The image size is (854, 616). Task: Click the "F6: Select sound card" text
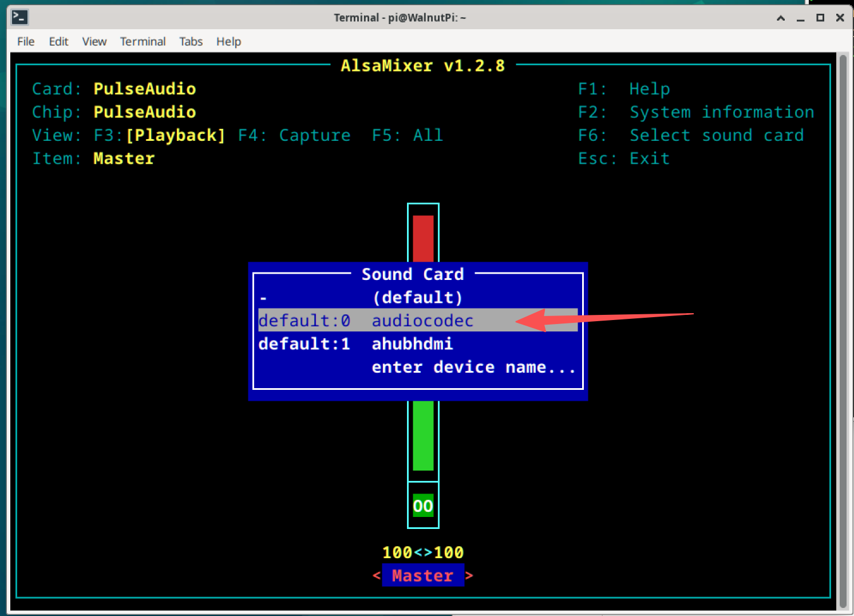tap(691, 135)
